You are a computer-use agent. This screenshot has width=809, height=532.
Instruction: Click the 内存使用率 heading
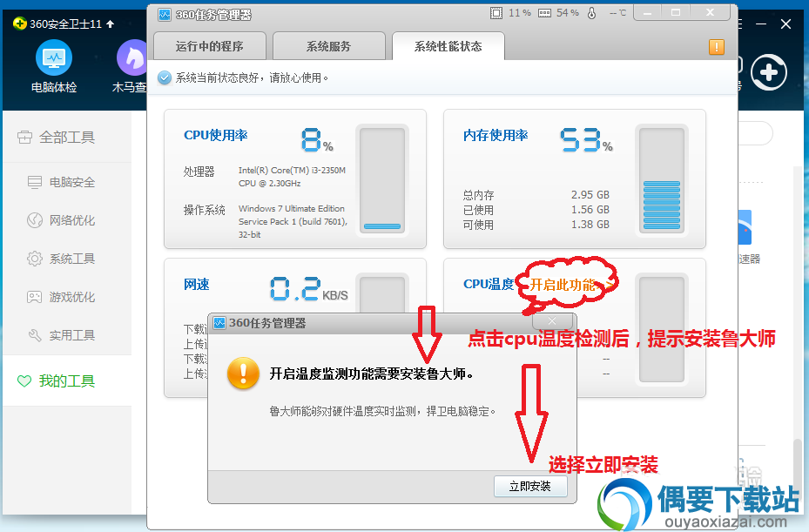(496, 135)
